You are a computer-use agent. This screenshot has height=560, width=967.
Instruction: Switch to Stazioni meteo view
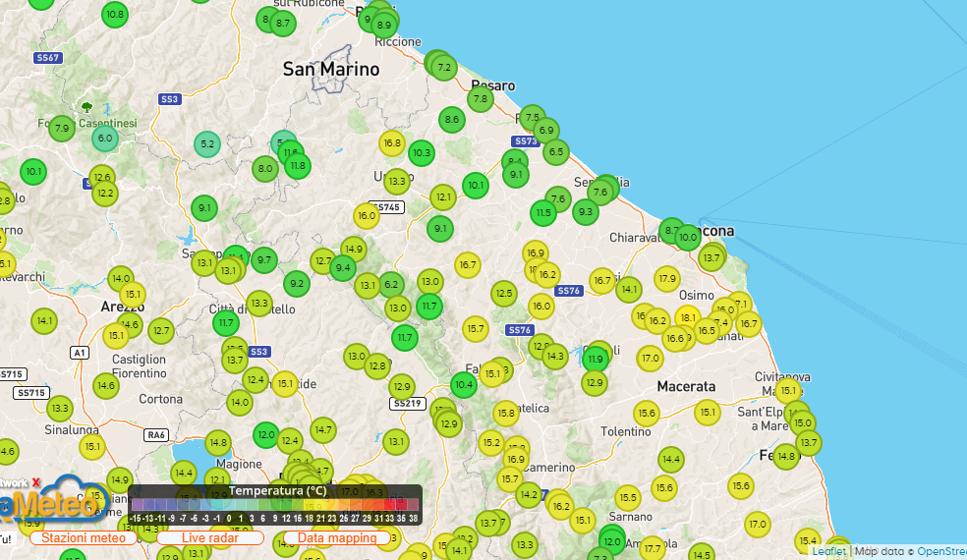pos(84,538)
